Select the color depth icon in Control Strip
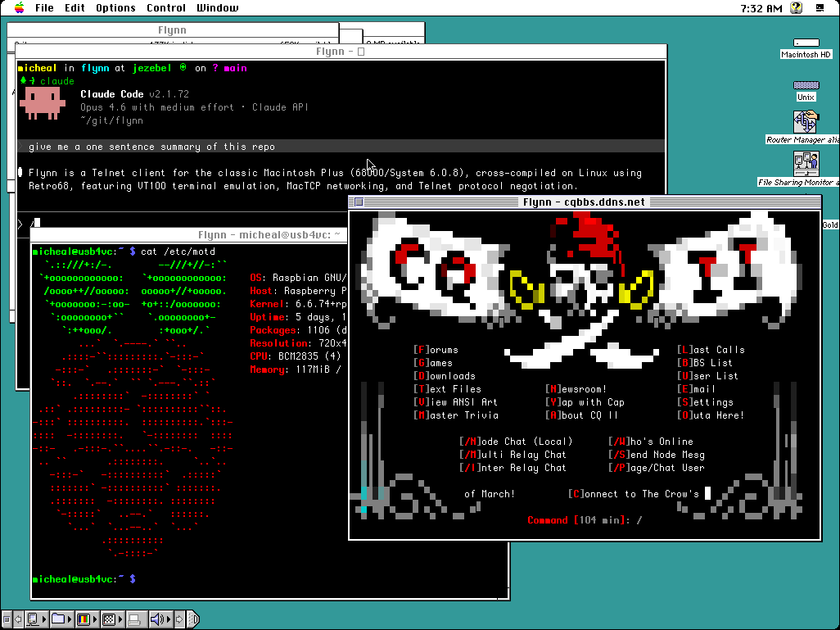The height and width of the screenshot is (630, 840). pyautogui.click(x=83, y=619)
